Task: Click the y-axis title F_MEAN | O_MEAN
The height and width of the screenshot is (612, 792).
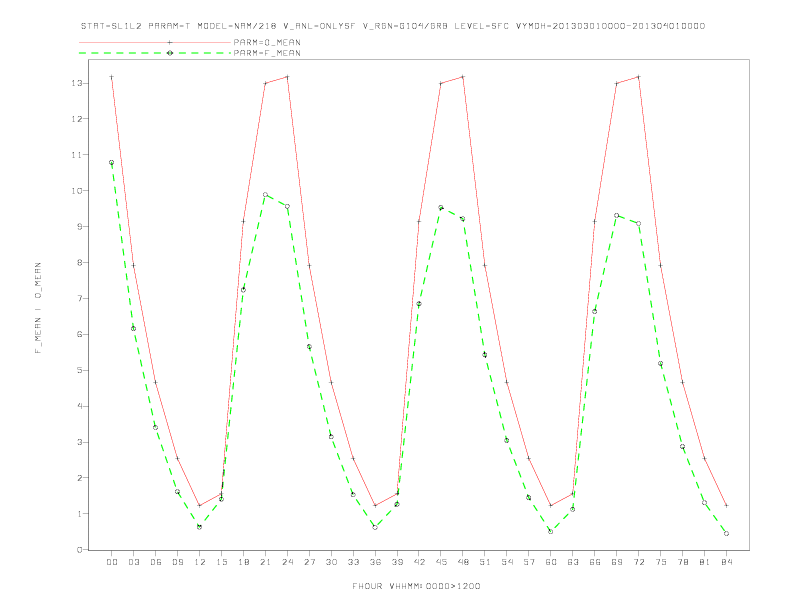Action: click(x=38, y=308)
